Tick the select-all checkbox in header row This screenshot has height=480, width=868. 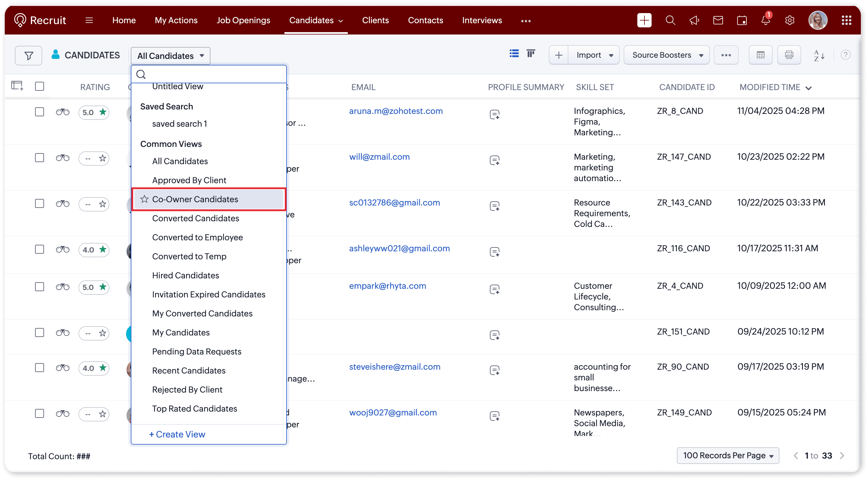40,87
